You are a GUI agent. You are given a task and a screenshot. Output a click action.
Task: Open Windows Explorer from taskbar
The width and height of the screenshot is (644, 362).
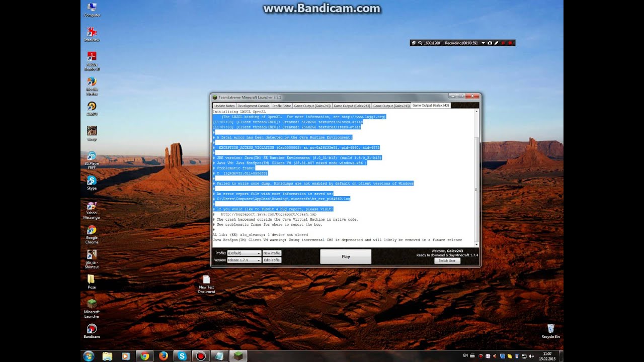pos(107,356)
